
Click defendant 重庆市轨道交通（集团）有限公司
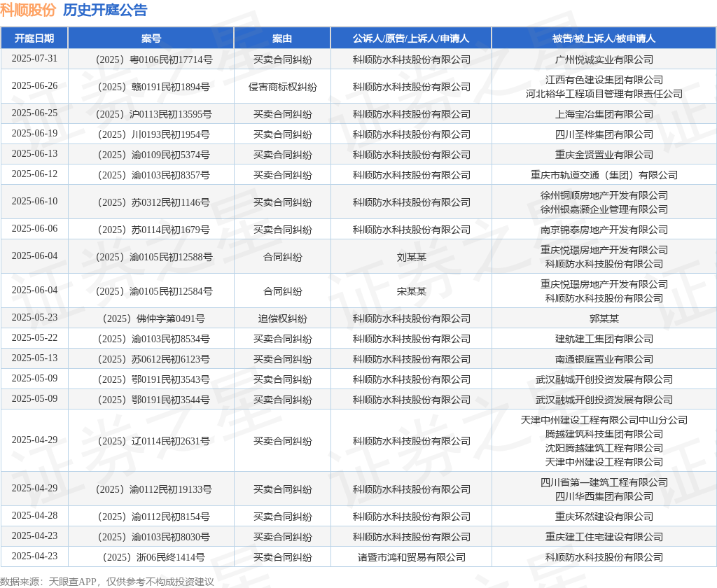(x=604, y=175)
